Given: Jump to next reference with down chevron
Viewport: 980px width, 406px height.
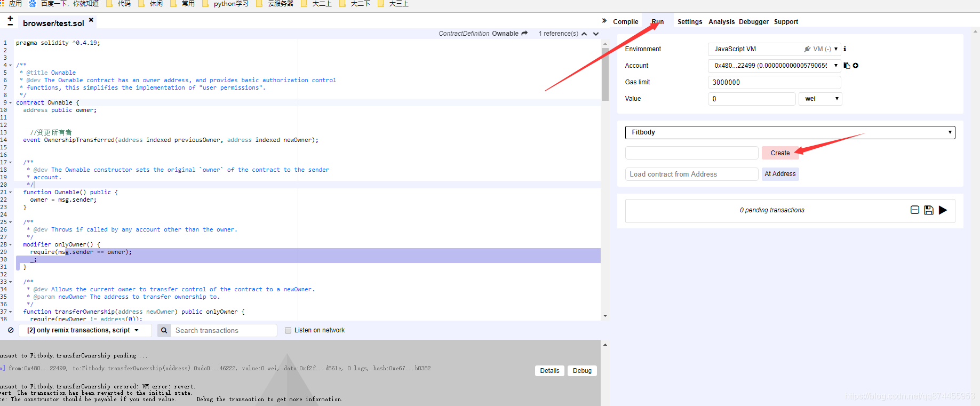Looking at the screenshot, I should [x=596, y=34].
